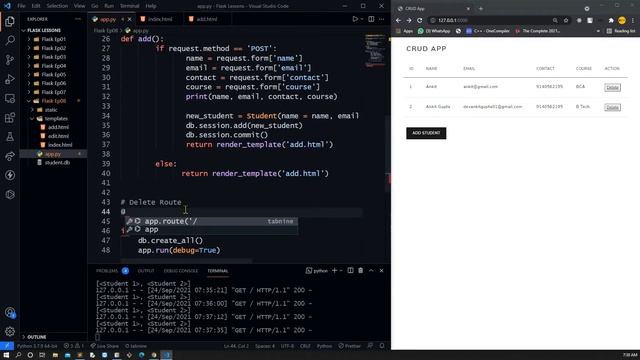Open the WhatsApp bookmark in Chrome
The height and width of the screenshot is (360, 640).
[x=434, y=31]
